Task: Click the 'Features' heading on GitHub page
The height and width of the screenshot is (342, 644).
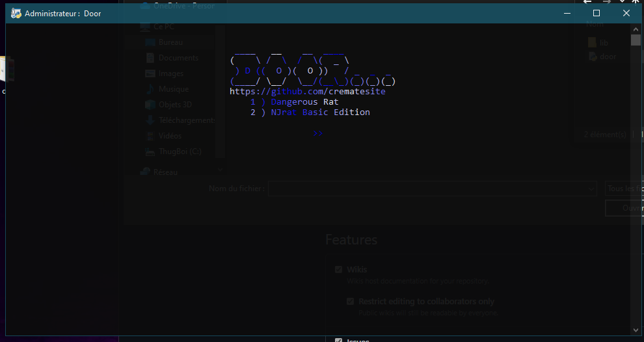Action: click(351, 240)
